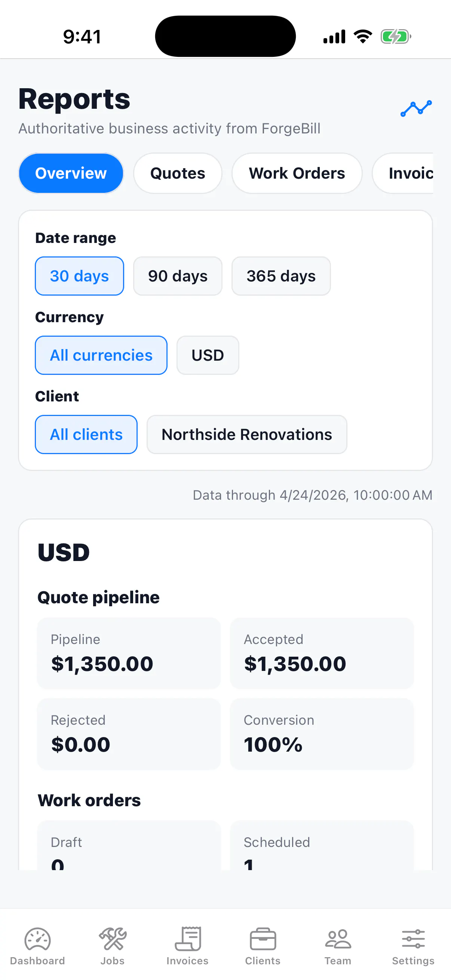The width and height of the screenshot is (451, 980).
Task: Filter by Northside Renovations client
Action: coord(247,434)
